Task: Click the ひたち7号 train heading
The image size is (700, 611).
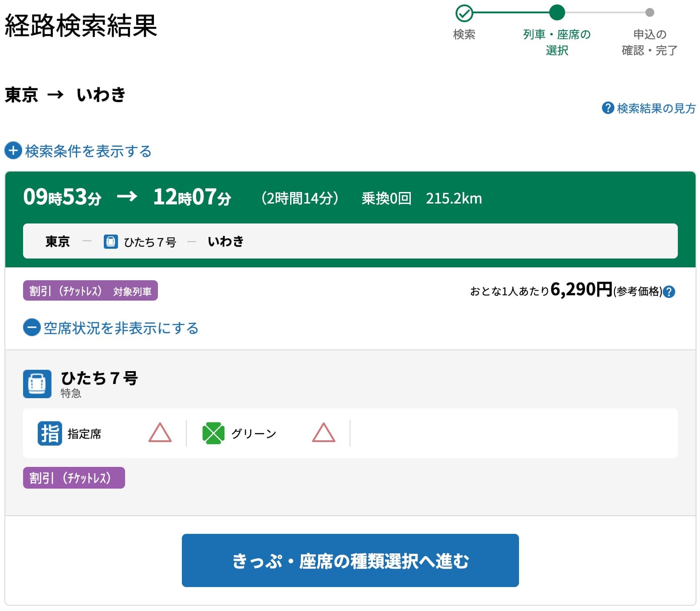Action: pyautogui.click(x=99, y=378)
